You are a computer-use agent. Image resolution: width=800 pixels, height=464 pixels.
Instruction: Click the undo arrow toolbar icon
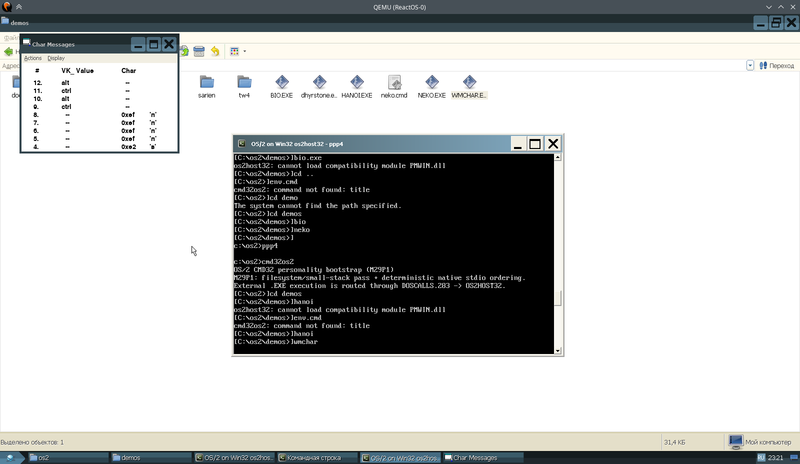[x=215, y=51]
